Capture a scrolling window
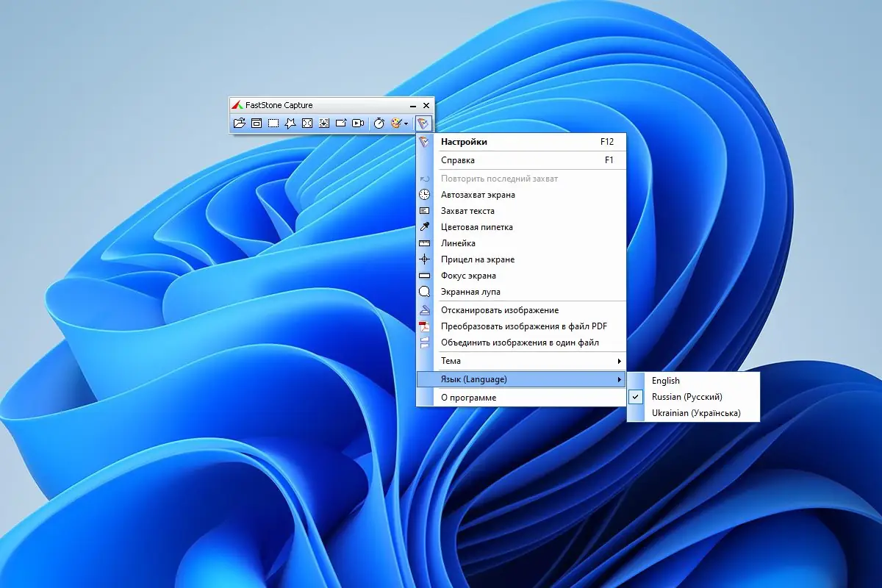 click(323, 123)
